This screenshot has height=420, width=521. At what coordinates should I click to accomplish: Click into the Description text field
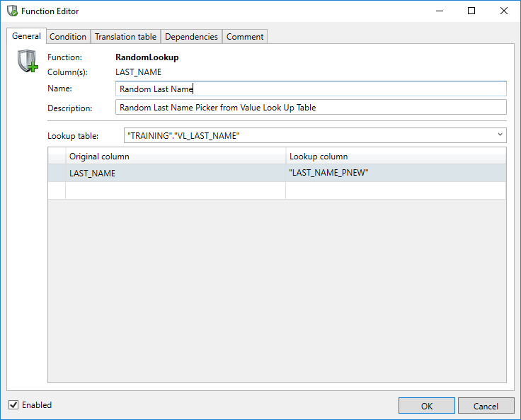click(x=310, y=108)
